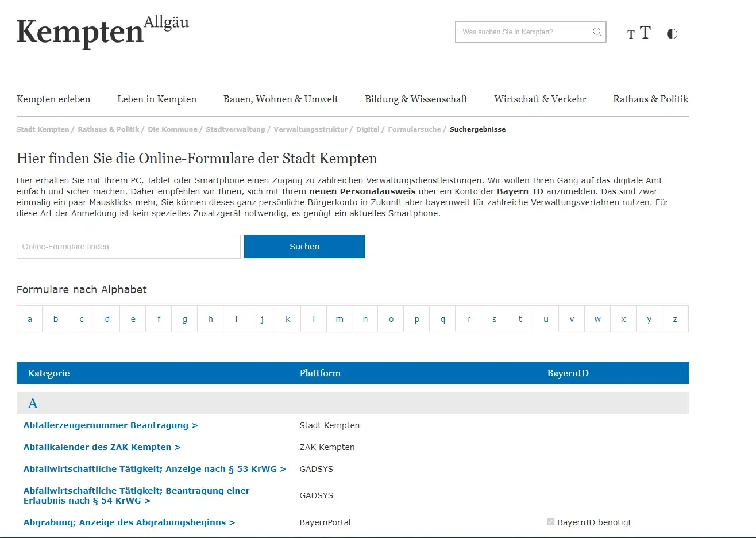Click the search magnifier icon in header
Screen dimensions: 756x538
point(597,32)
